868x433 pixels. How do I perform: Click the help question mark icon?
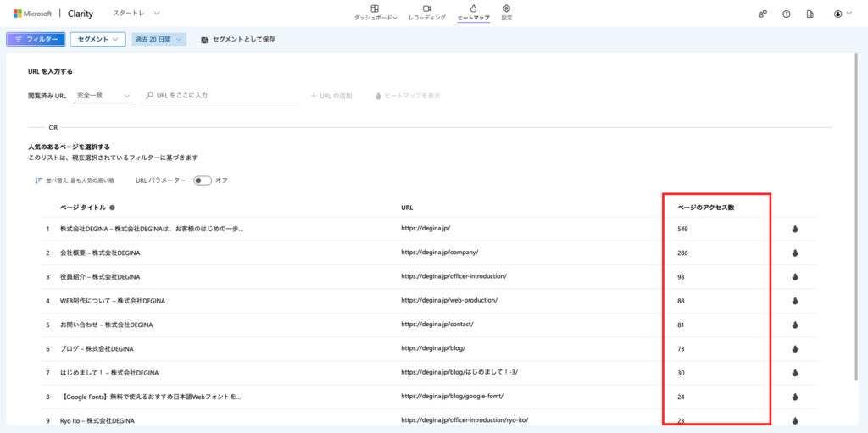point(786,14)
